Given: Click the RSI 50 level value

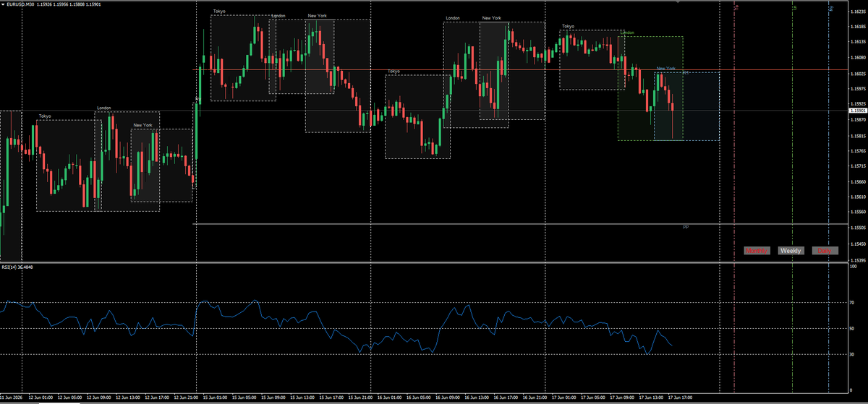Looking at the screenshot, I should pyautogui.click(x=851, y=329).
